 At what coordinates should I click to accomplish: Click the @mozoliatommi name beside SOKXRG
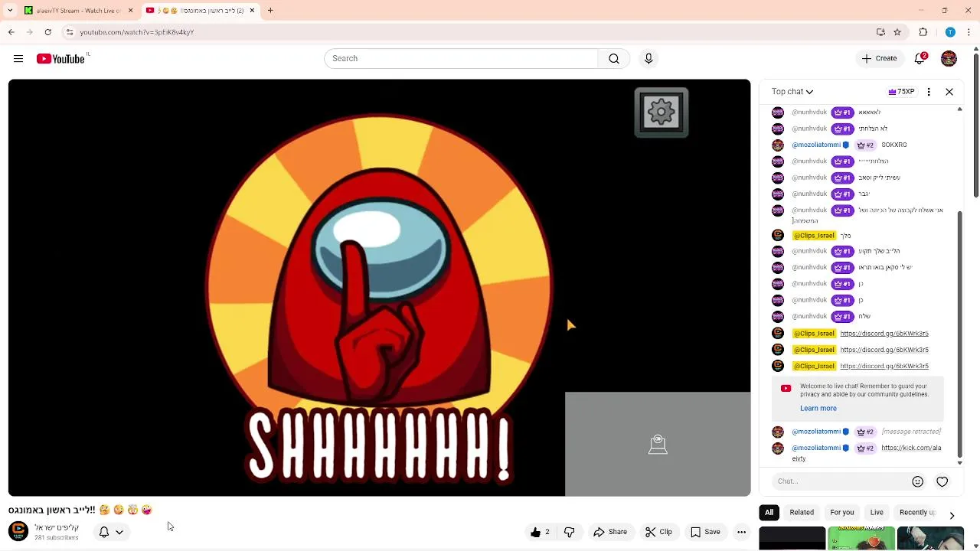pyautogui.click(x=816, y=145)
